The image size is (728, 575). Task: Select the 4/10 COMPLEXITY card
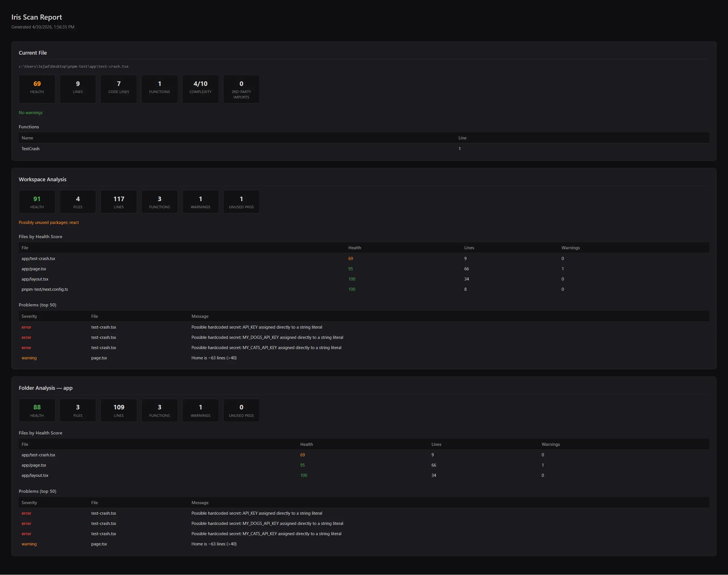tap(200, 89)
